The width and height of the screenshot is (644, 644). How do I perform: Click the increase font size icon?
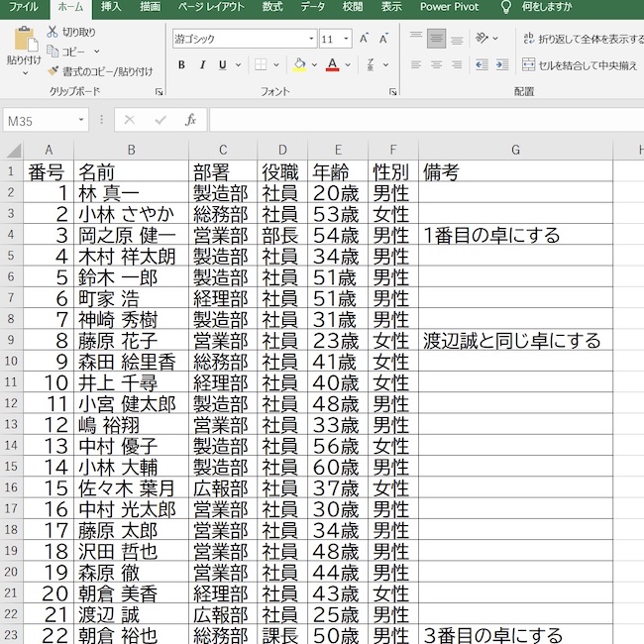[x=364, y=39]
